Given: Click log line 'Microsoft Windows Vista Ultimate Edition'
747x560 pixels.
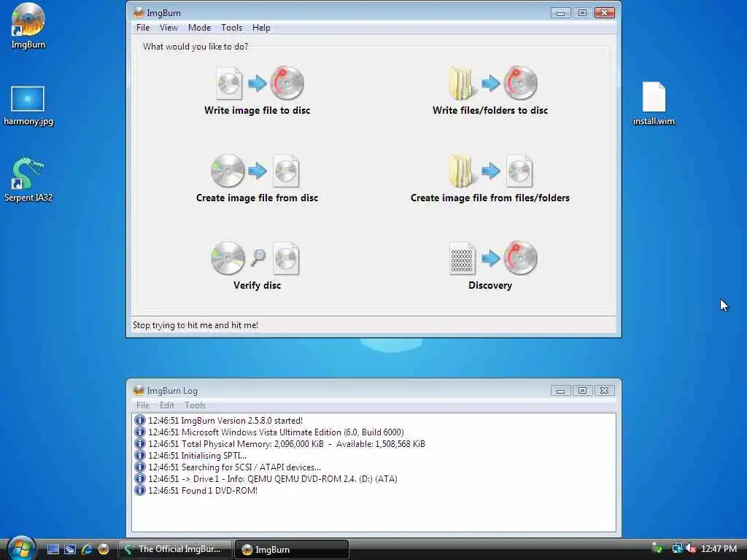Looking at the screenshot, I should coord(276,432).
